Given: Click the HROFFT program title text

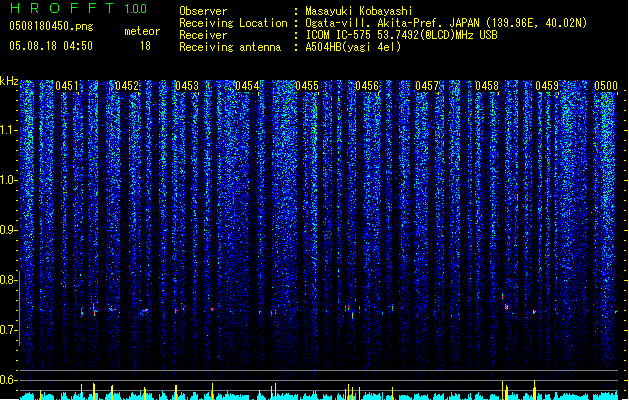Looking at the screenshot, I should tap(62, 8).
